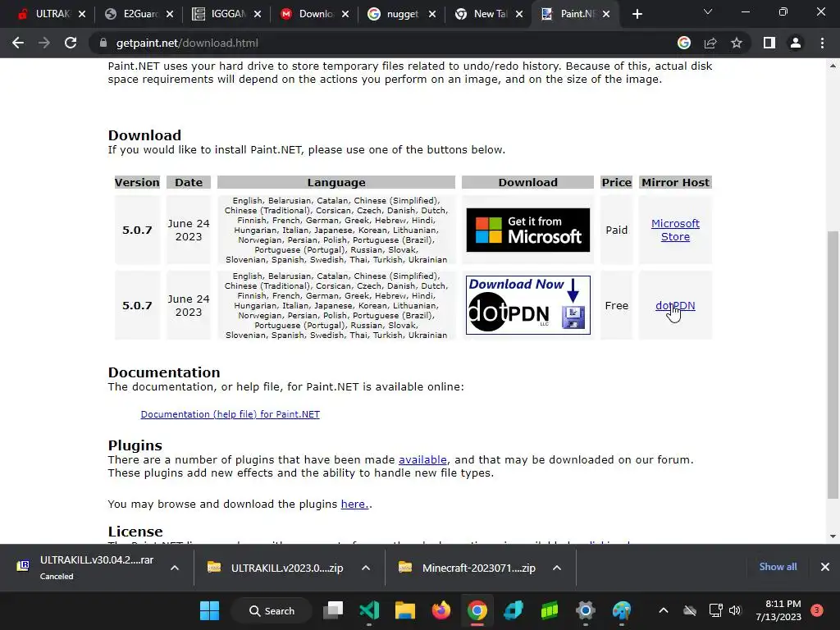
Task: Click the volume speaker tray icon
Action: (x=735, y=610)
